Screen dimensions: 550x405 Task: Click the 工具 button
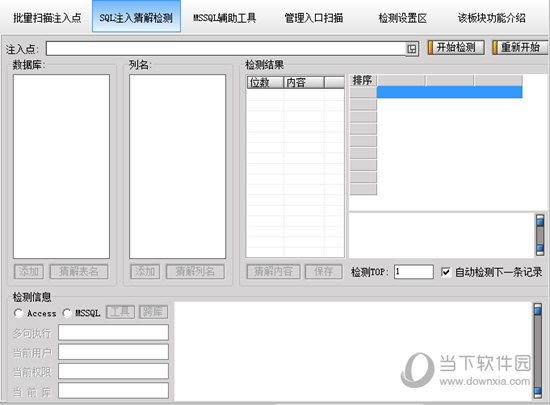[120, 312]
